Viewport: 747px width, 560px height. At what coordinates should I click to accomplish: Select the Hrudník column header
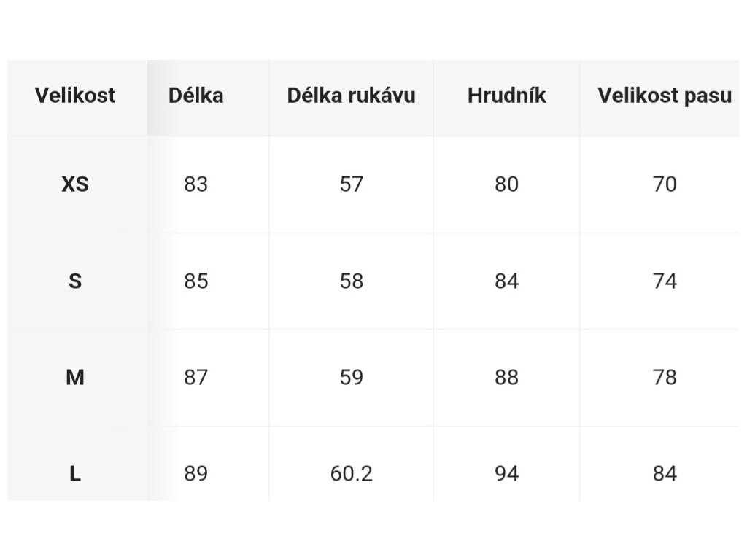(x=506, y=96)
